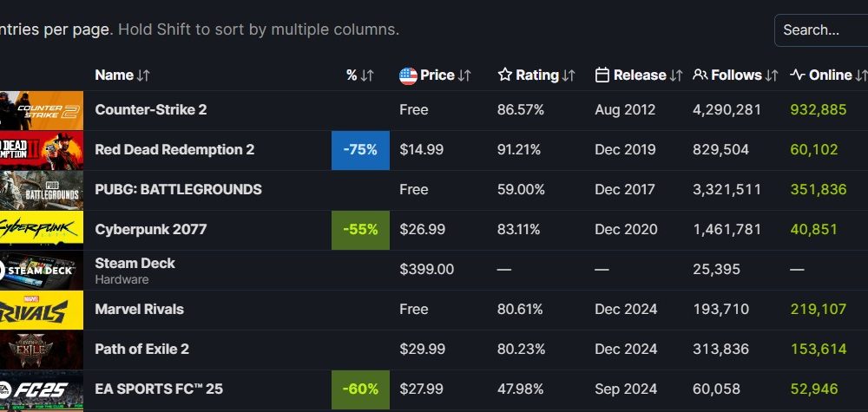The width and height of the screenshot is (868, 412).
Task: Open Cyberpunk 2077 game link
Action: coord(150,229)
